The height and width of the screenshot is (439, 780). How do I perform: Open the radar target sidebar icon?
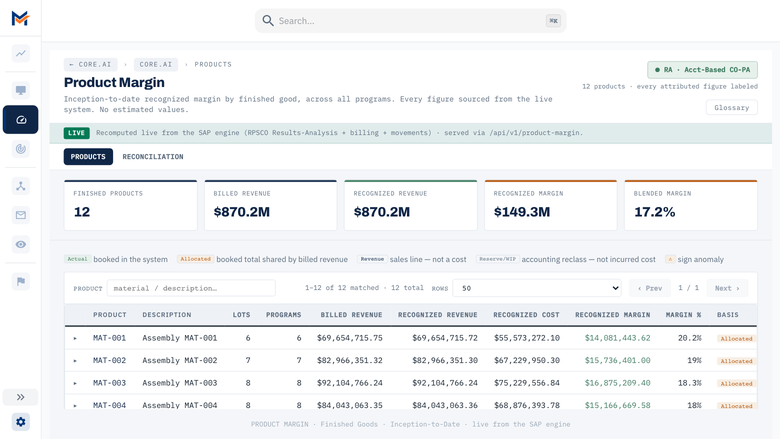pos(20,149)
